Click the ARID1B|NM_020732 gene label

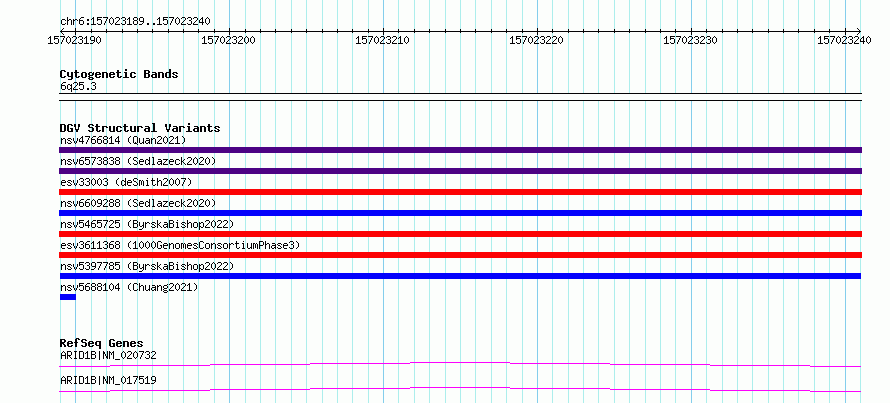click(x=108, y=355)
